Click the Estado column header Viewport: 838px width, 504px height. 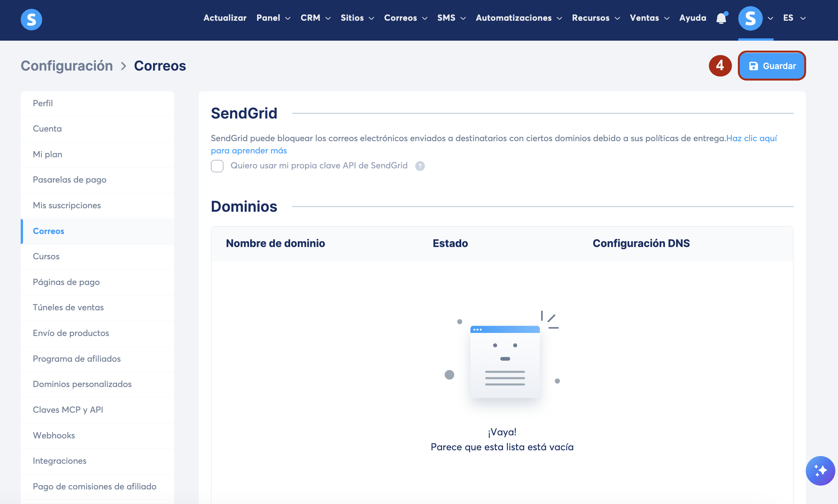450,244
